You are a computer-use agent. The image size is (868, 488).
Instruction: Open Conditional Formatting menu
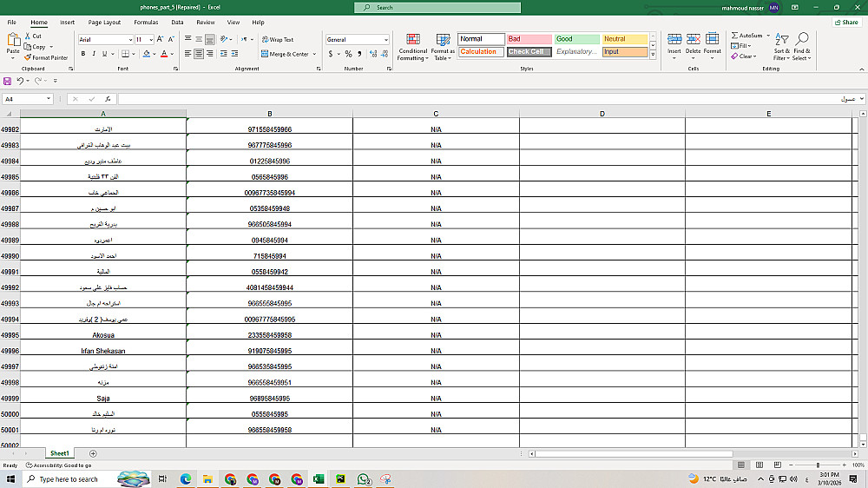tap(412, 47)
